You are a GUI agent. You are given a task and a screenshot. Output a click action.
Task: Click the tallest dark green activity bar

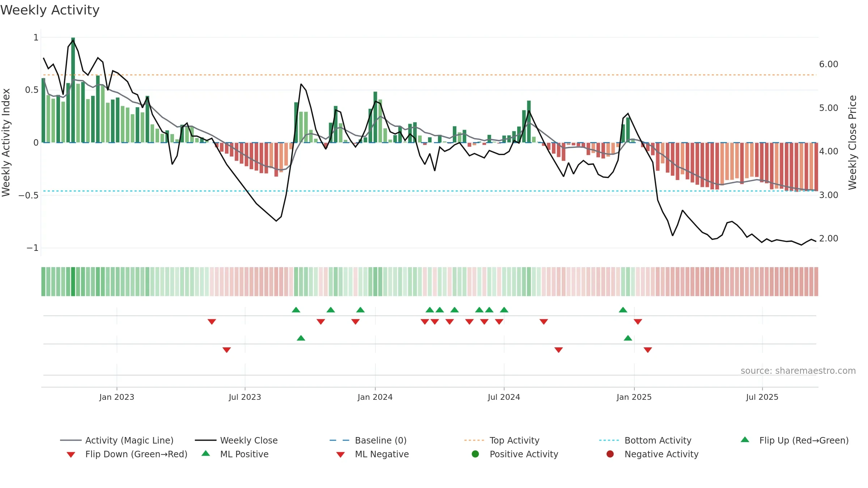pyautogui.click(x=73, y=90)
